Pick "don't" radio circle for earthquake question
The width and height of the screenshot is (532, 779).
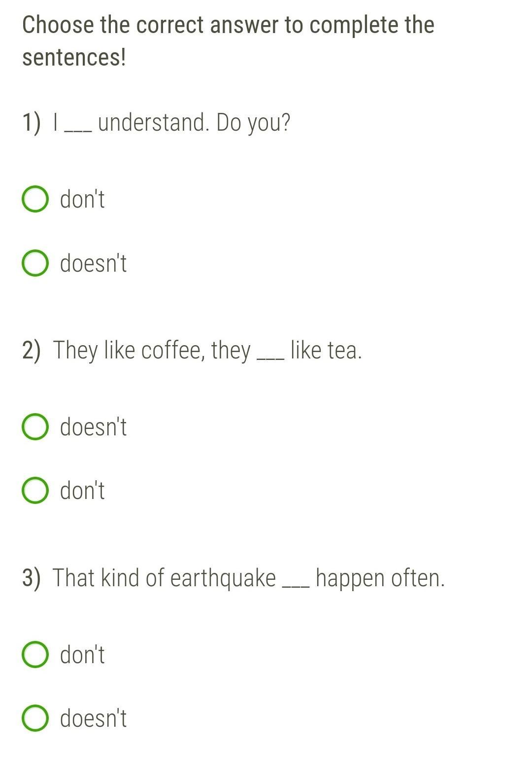point(35,655)
